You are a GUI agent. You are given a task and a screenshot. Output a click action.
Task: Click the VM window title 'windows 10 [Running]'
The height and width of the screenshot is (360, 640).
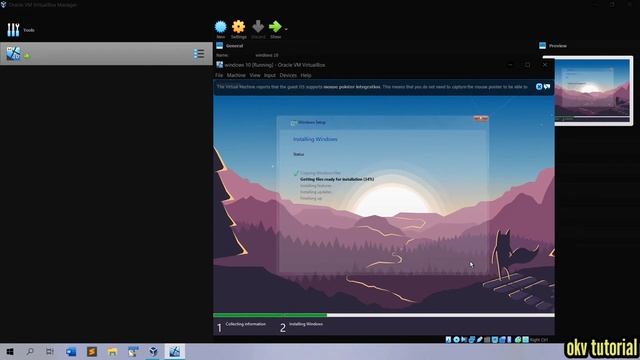click(249, 65)
